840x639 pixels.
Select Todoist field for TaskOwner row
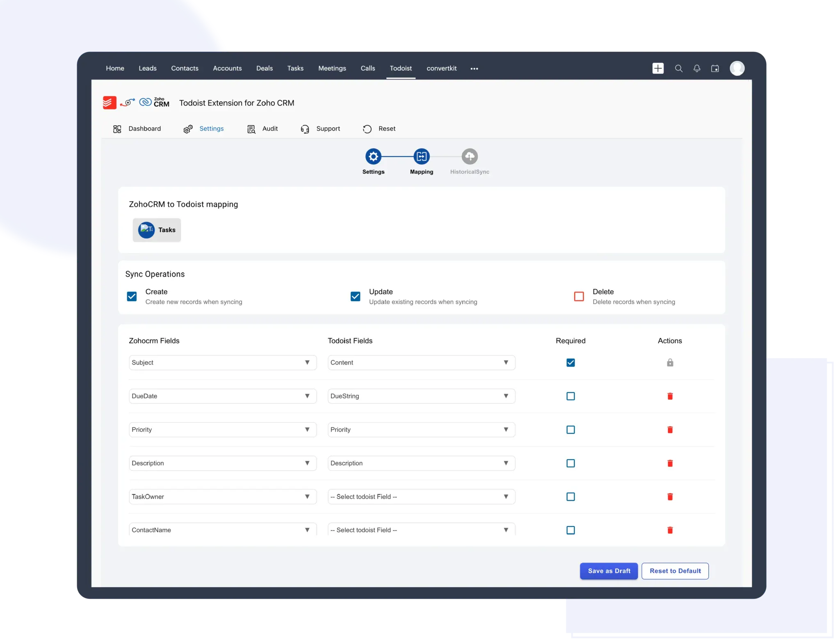pyautogui.click(x=421, y=497)
